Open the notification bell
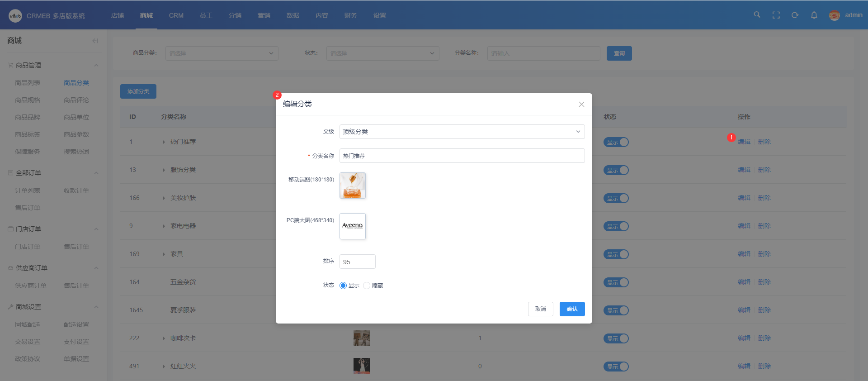This screenshot has width=868, height=381. pos(814,15)
